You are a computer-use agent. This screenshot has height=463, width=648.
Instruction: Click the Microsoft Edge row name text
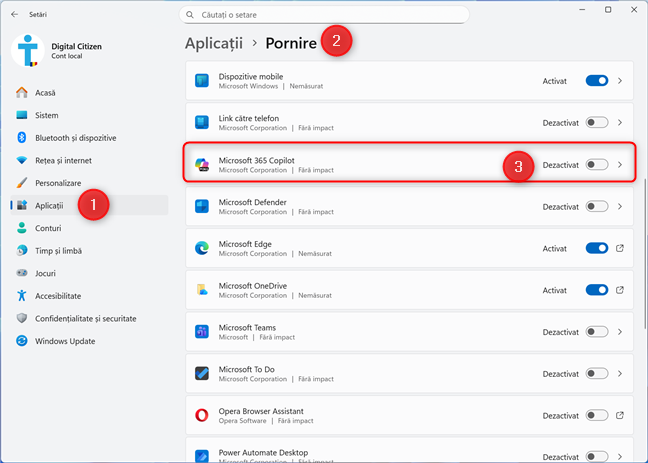pos(245,244)
